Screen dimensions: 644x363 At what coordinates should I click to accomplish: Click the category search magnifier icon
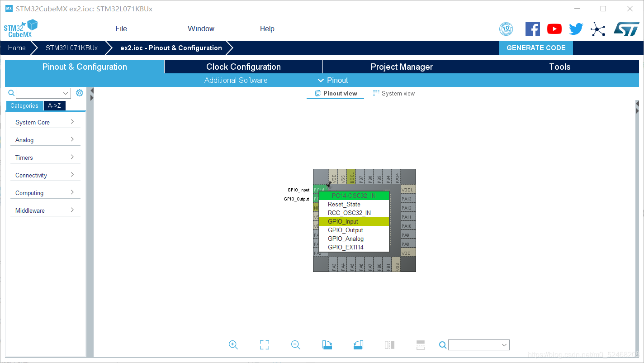pyautogui.click(x=12, y=93)
